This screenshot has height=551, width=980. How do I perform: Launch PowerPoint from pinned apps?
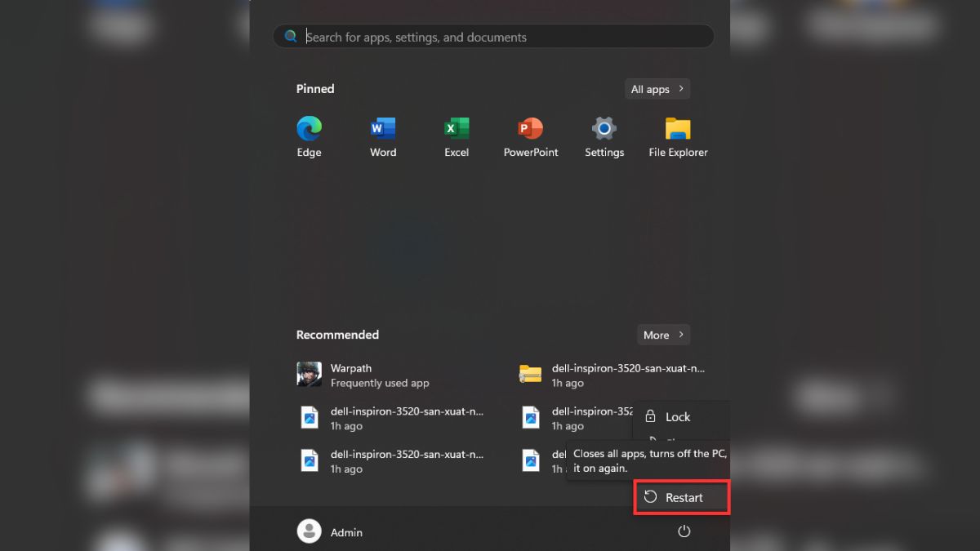(x=531, y=137)
